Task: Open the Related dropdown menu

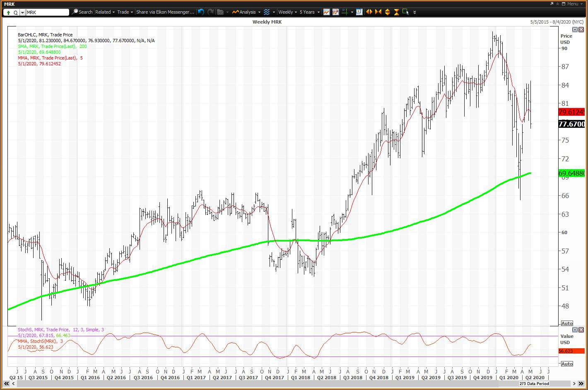Action: tap(105, 12)
